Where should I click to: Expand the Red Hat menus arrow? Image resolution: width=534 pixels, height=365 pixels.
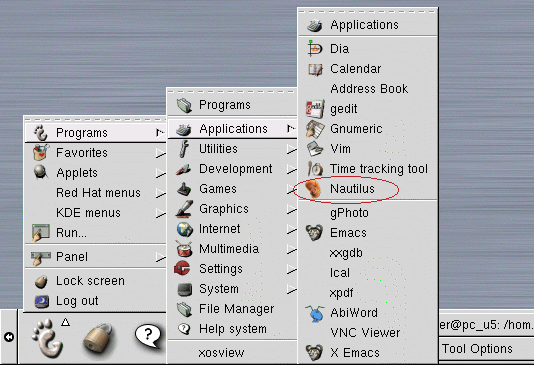[160, 193]
